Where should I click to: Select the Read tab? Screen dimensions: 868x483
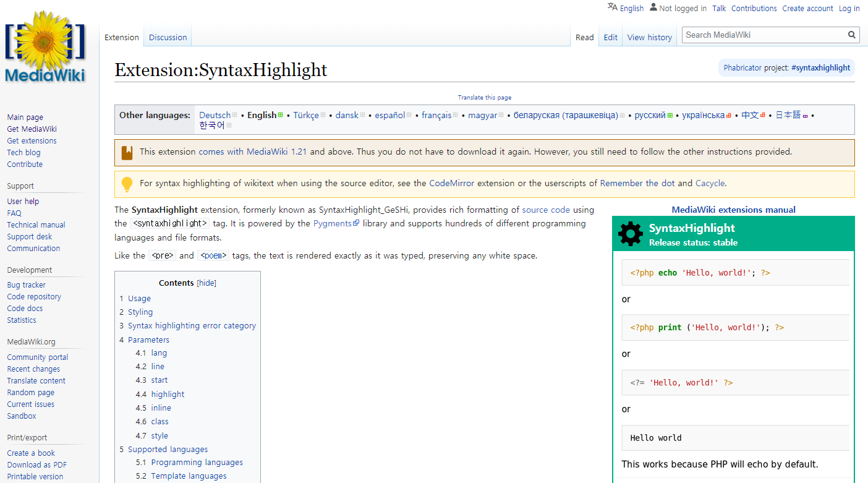tap(585, 37)
